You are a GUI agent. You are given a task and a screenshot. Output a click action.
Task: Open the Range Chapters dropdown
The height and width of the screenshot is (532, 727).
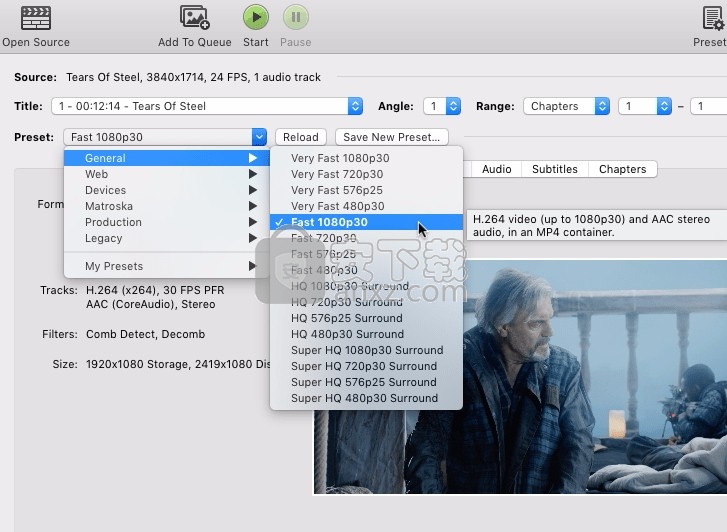tap(566, 106)
